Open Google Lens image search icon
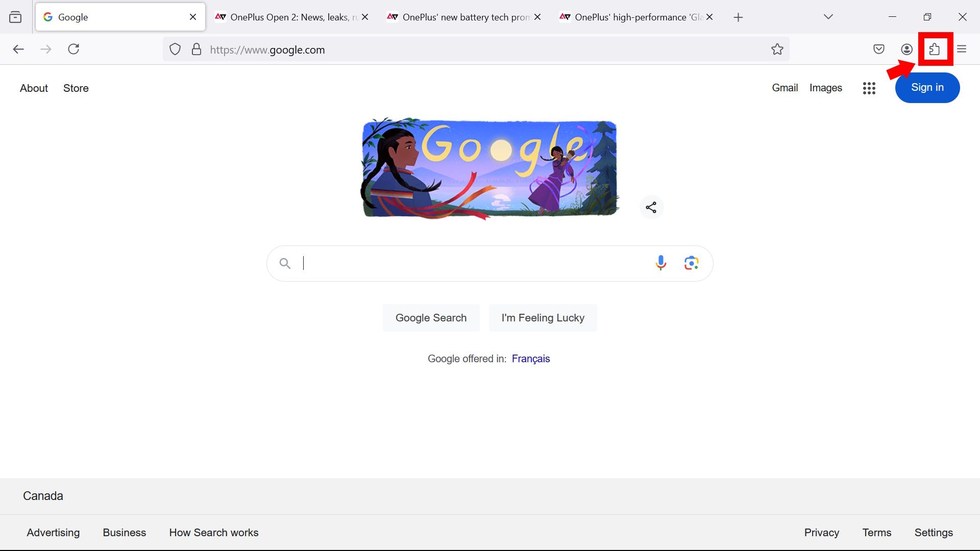Screen dimensions: 980x551 [x=691, y=263]
